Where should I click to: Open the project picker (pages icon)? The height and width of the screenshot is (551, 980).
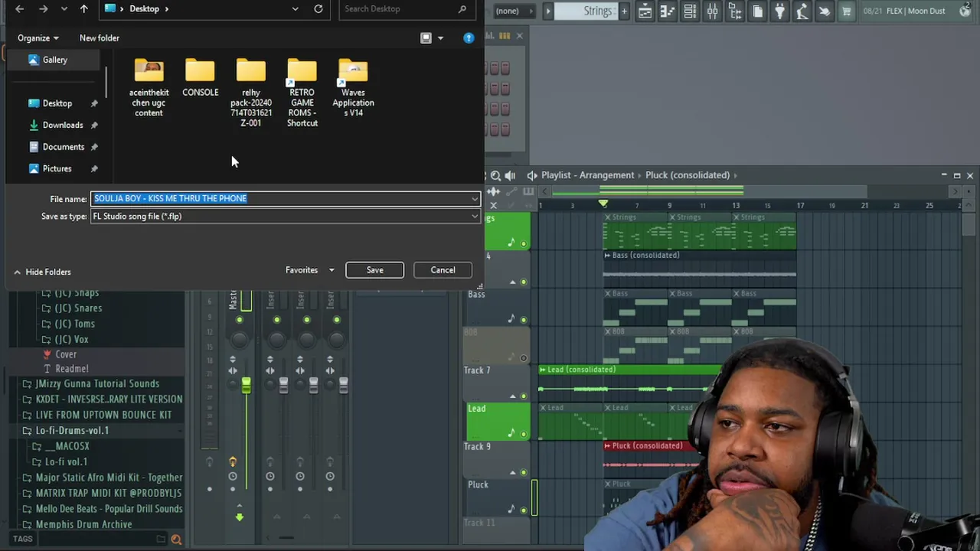[757, 11]
